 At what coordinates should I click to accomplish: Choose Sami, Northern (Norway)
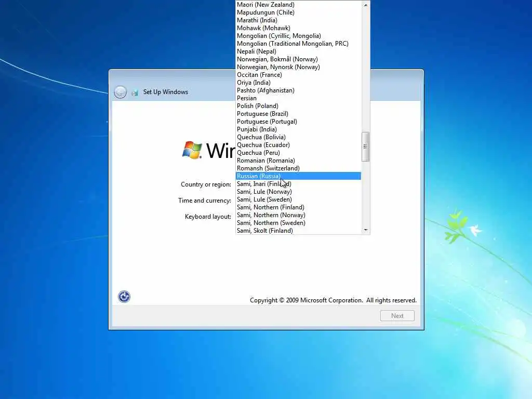(298, 216)
